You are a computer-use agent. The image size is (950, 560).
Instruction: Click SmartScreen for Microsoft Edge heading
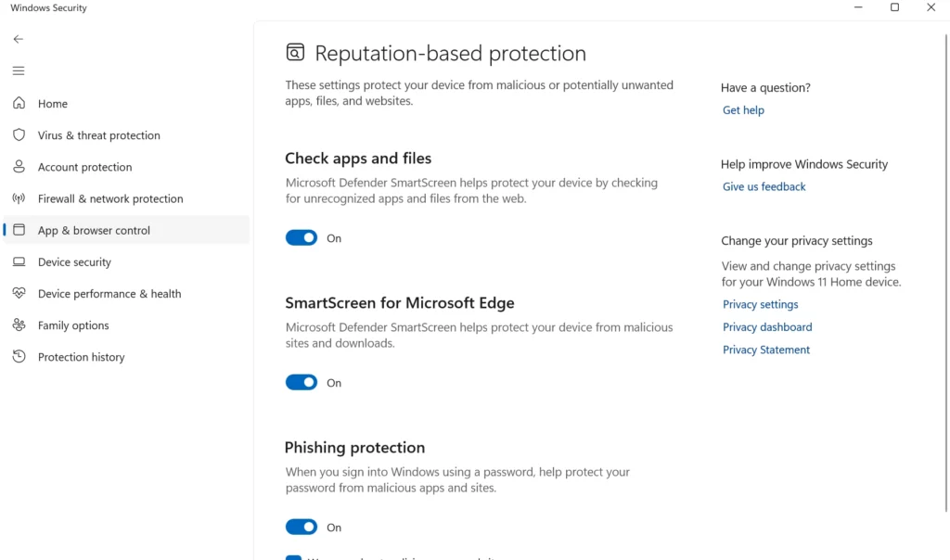coord(400,302)
